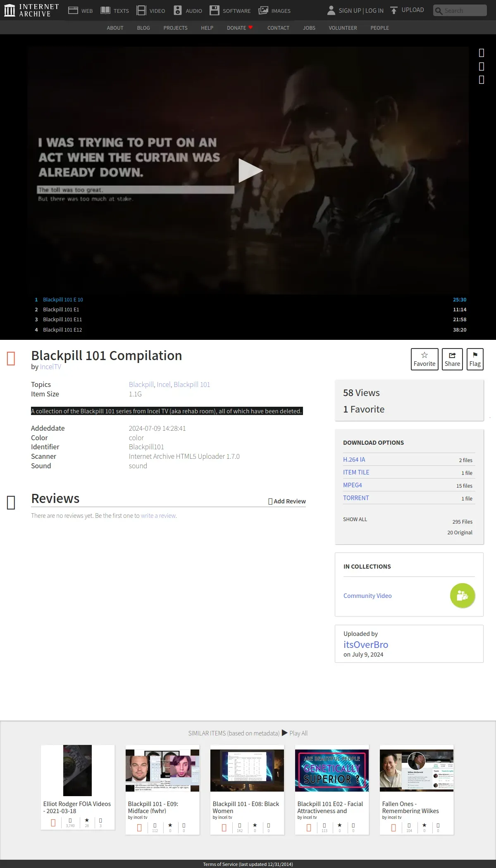Open the Blog menu item

[143, 28]
